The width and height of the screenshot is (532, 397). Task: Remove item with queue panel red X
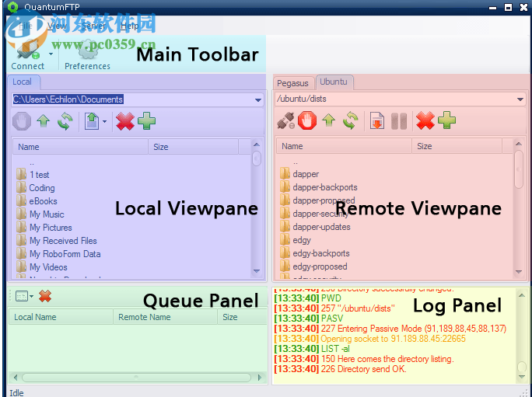45,296
